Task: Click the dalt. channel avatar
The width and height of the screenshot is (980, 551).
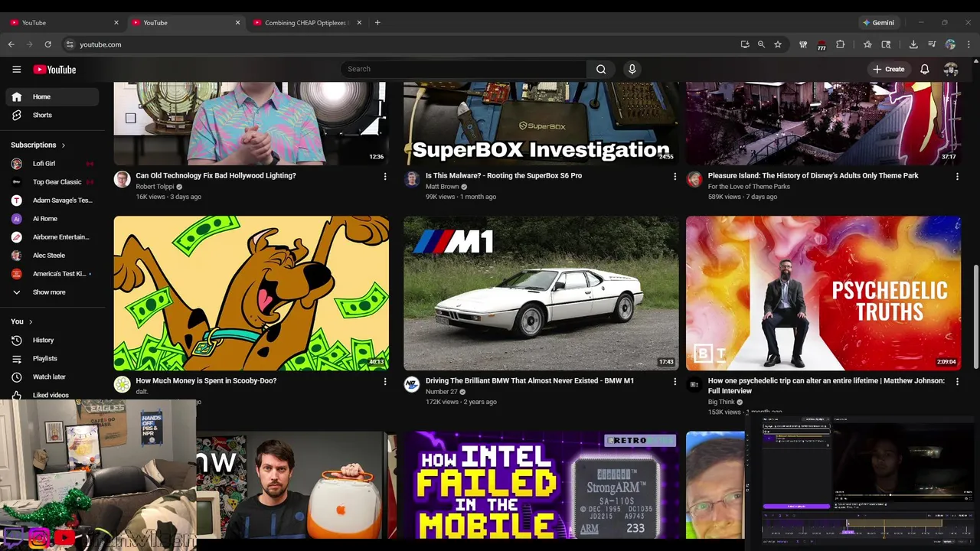Action: pyautogui.click(x=122, y=384)
